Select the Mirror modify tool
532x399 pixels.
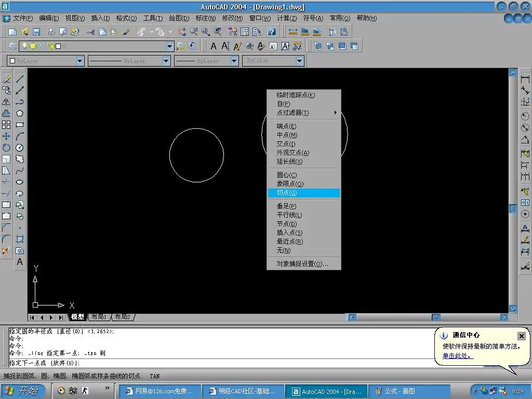6,102
